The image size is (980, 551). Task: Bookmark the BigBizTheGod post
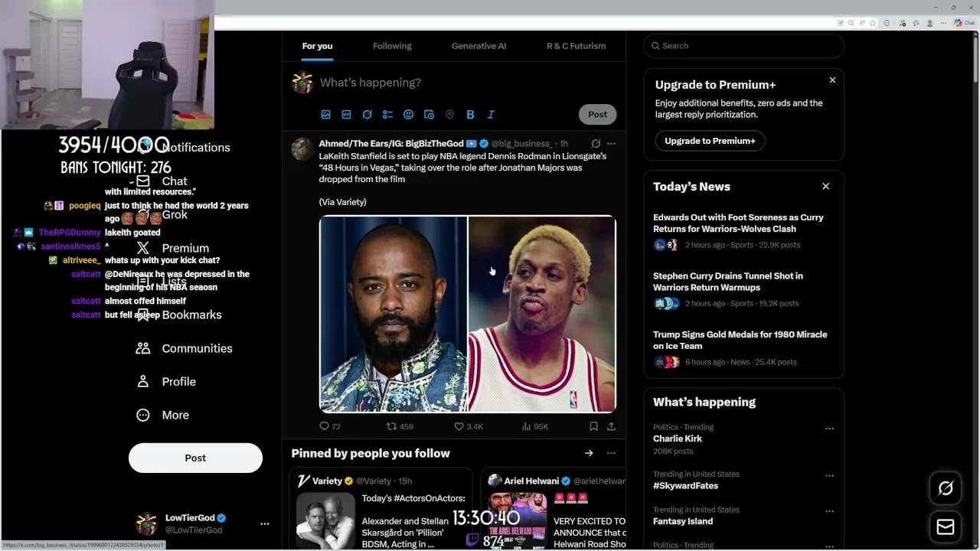[x=593, y=426]
